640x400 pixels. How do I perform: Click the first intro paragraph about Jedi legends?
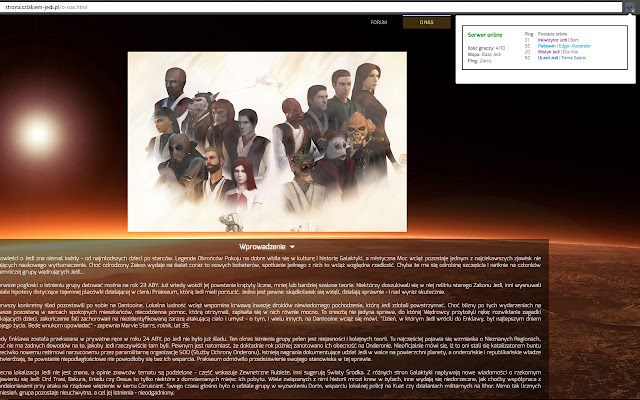(271, 265)
